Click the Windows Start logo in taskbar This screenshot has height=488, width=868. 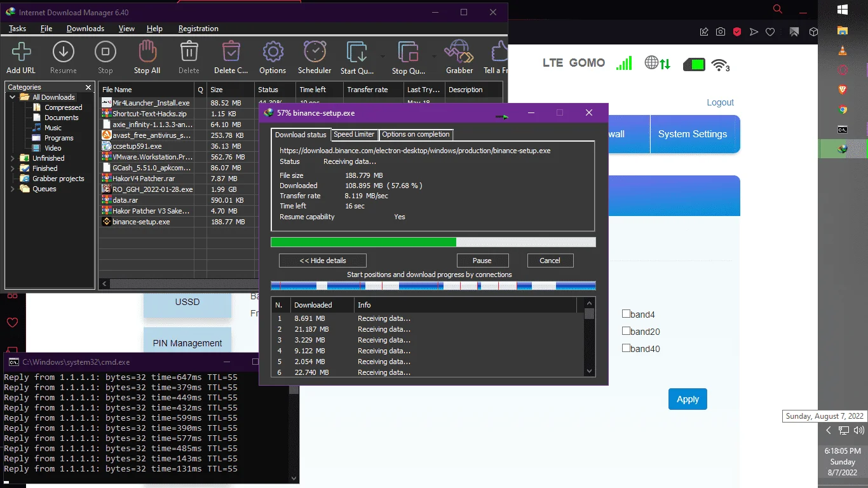tap(843, 10)
